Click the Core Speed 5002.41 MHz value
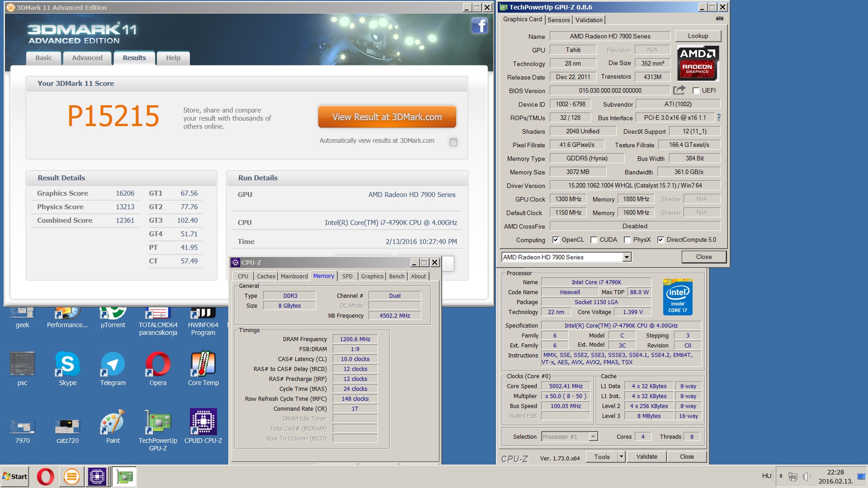868x488 pixels. [x=566, y=386]
